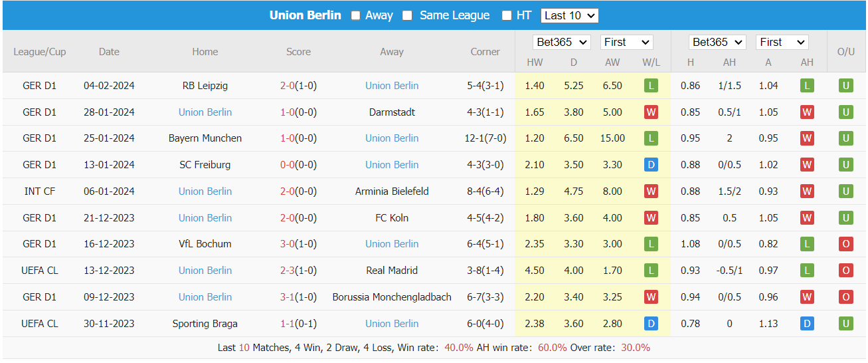
Task: Check the HT checkbox
Action: point(507,15)
